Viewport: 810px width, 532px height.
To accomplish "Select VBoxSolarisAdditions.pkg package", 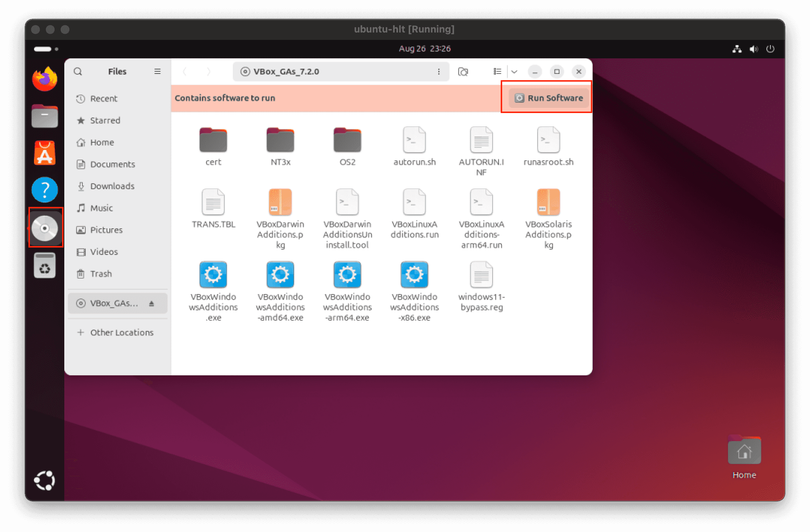I will (549, 219).
